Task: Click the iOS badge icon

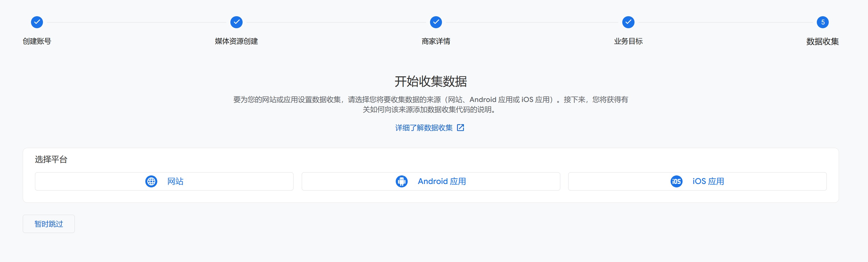Action: coord(676,181)
